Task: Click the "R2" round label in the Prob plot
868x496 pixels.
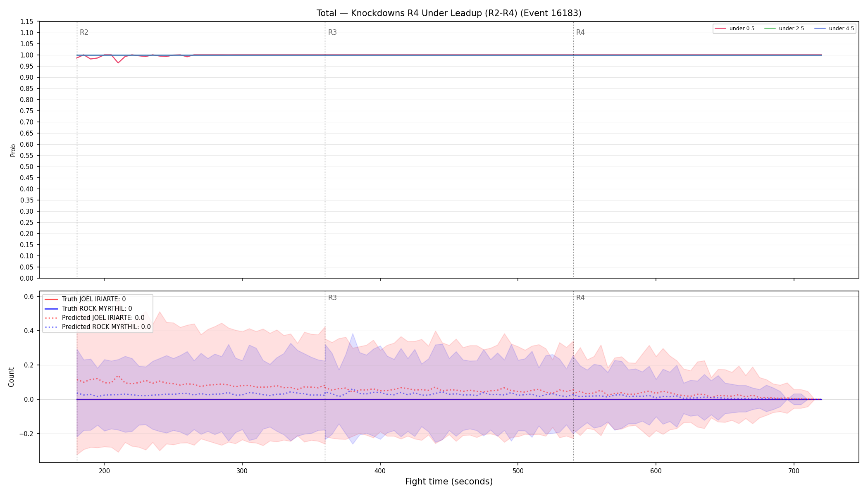Action: (x=84, y=32)
